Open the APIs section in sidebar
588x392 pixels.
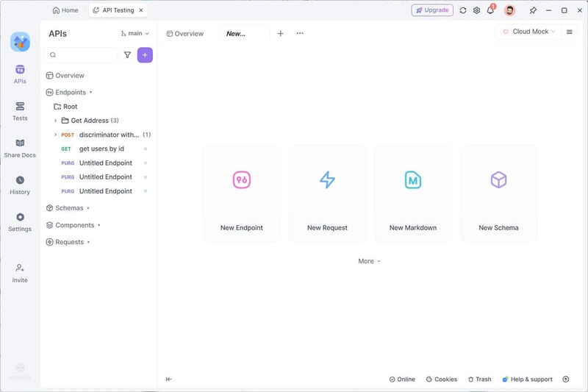pyautogui.click(x=20, y=74)
